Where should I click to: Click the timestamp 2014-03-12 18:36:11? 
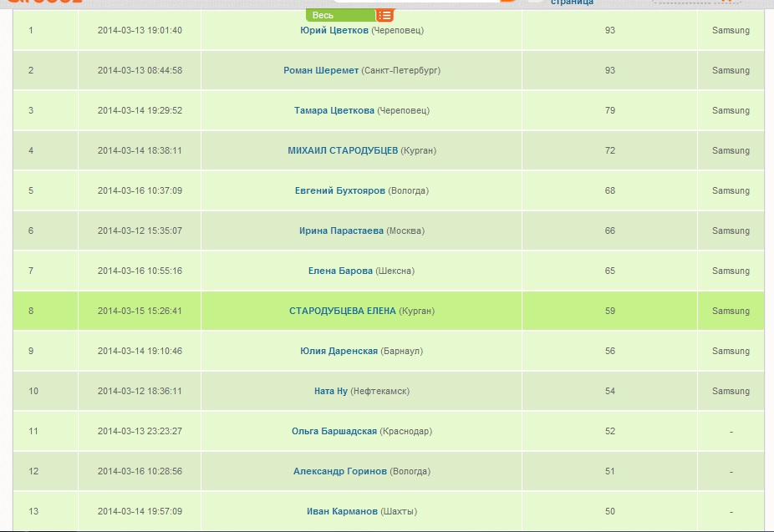(x=140, y=391)
